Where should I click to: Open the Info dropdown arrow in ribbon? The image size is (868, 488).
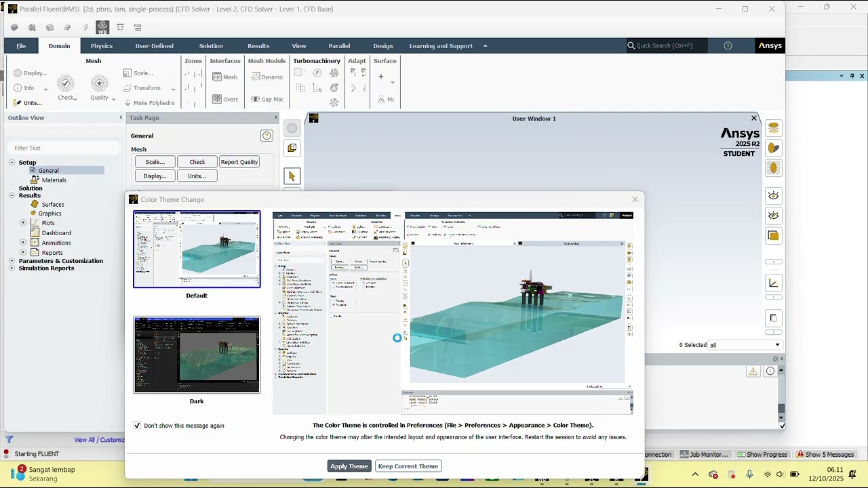click(46, 89)
